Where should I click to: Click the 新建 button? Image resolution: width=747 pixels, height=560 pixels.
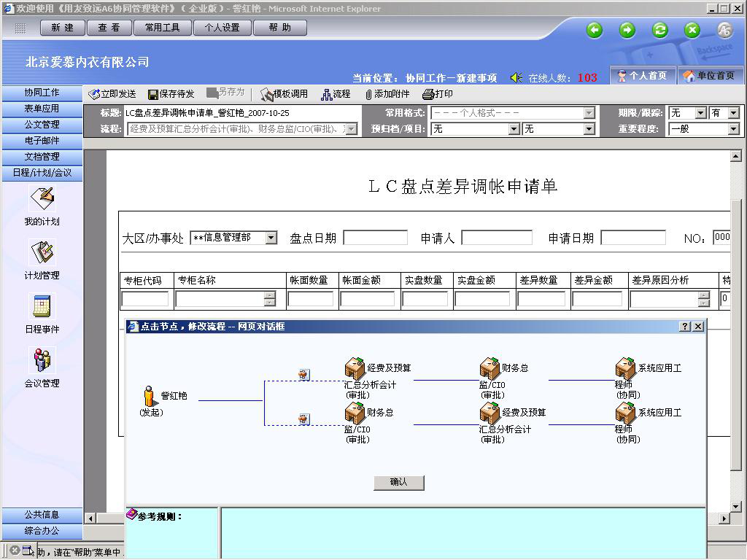58,28
